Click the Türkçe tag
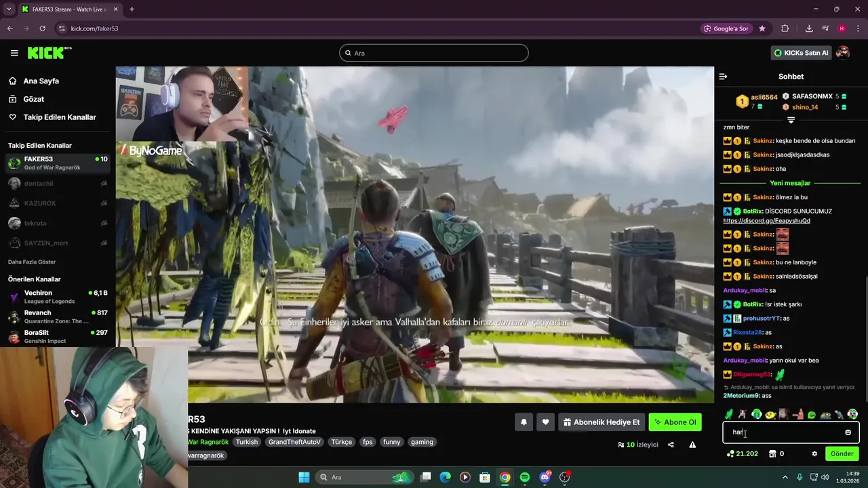This screenshot has width=868, height=488. tap(341, 442)
